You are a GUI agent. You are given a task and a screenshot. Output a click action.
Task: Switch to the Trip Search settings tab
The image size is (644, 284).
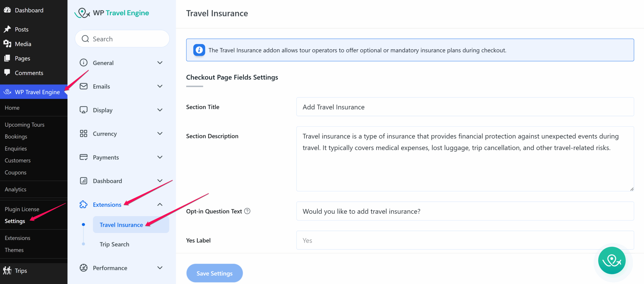(x=114, y=244)
